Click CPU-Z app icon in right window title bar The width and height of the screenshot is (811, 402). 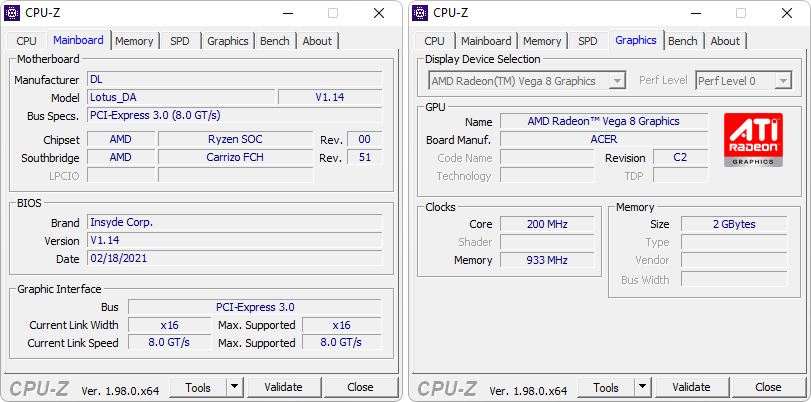pos(420,13)
